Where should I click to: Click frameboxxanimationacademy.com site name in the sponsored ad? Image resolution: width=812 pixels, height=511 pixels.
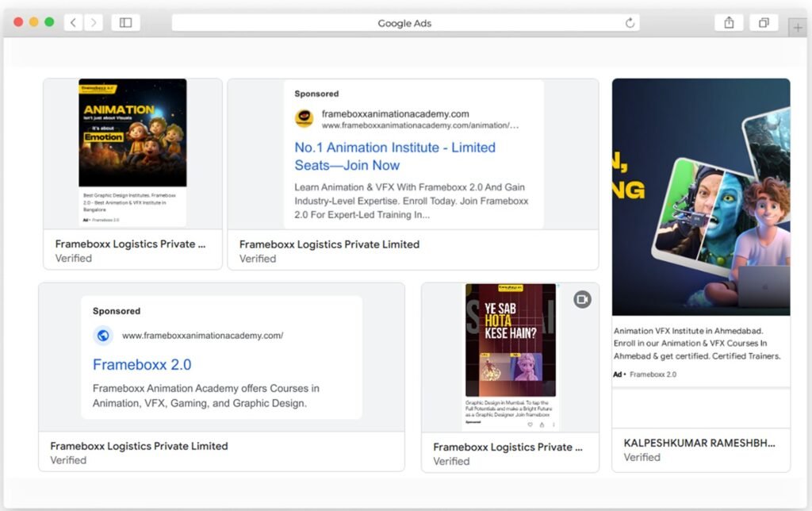click(395, 113)
